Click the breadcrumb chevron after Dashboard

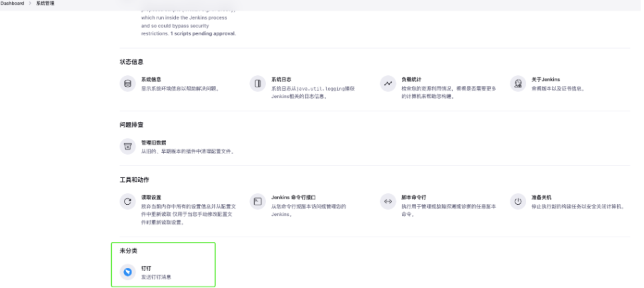point(30,3)
